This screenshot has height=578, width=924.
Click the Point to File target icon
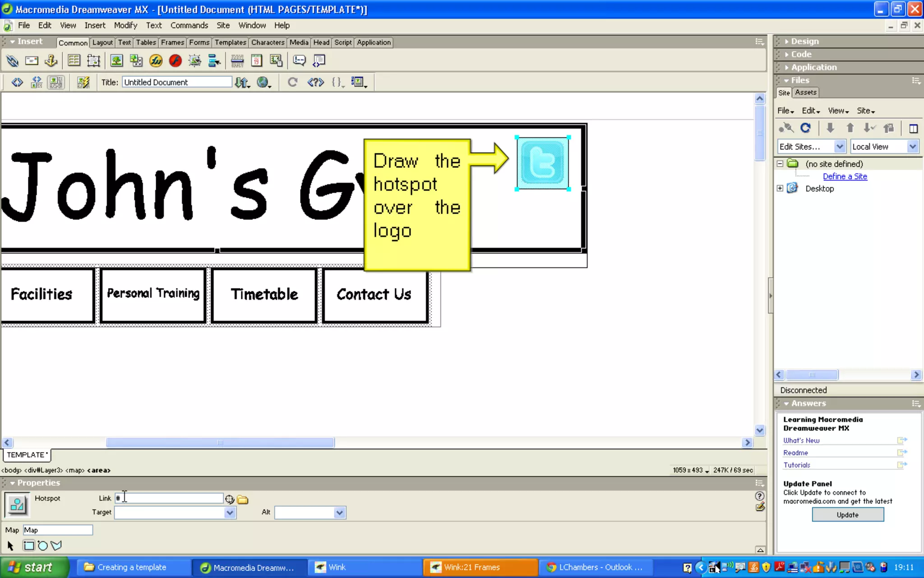click(230, 499)
